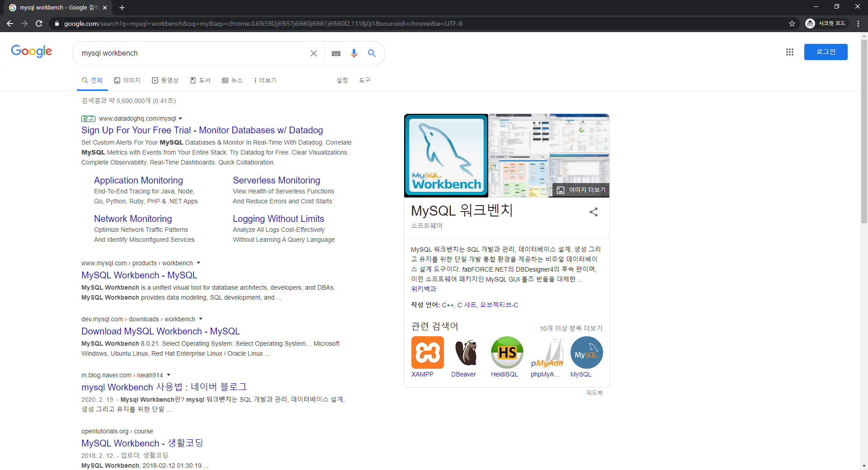The height and width of the screenshot is (470, 868).
Task: Select the 전체 (All) search tab
Action: pyautogui.click(x=92, y=80)
